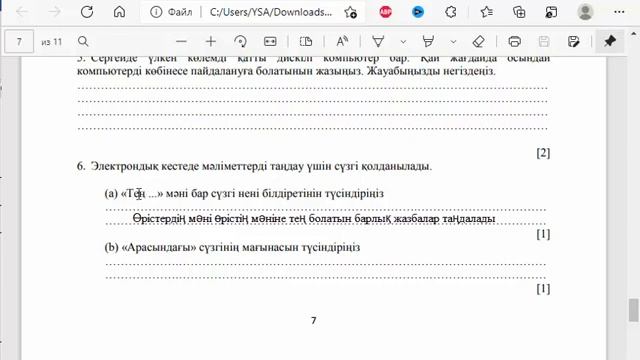Image resolution: width=640 pixels, height=360 pixels.
Task: Click the [2] marks label
Action: (543, 153)
